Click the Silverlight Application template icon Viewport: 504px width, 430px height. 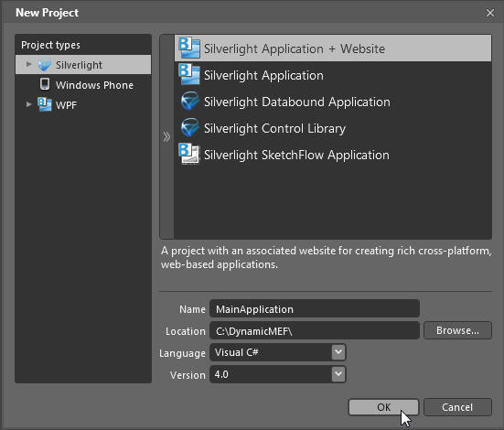pyautogui.click(x=189, y=74)
